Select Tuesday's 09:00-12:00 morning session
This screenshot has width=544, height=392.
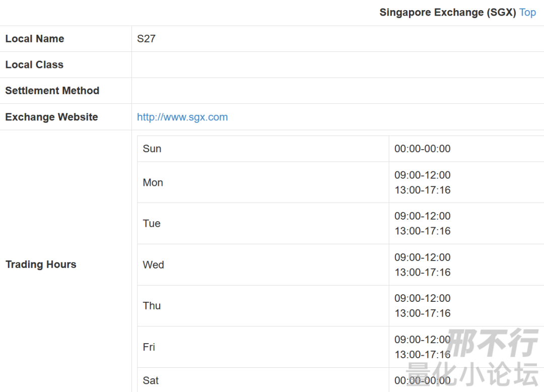(x=422, y=216)
